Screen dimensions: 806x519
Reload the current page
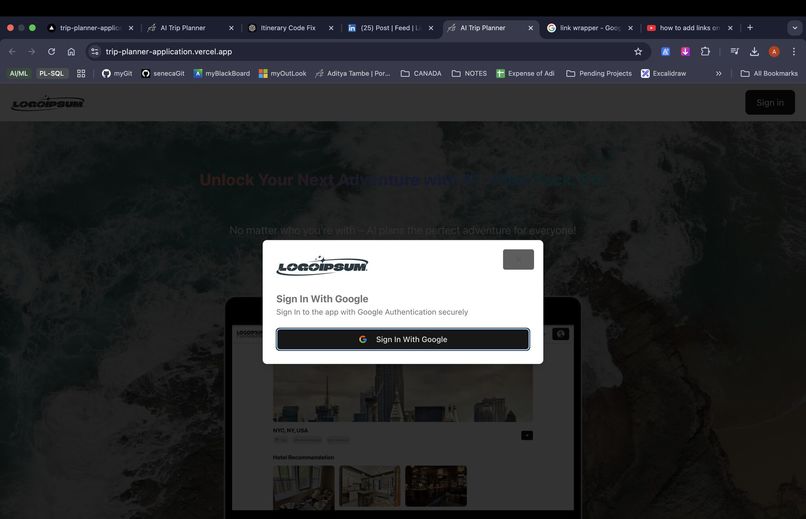click(51, 51)
